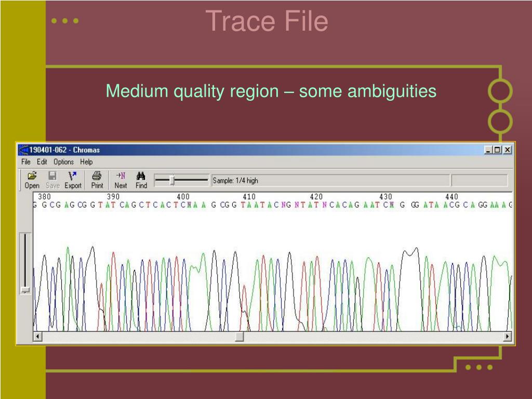Click position label 420
The height and width of the screenshot is (399, 532).
(x=316, y=196)
